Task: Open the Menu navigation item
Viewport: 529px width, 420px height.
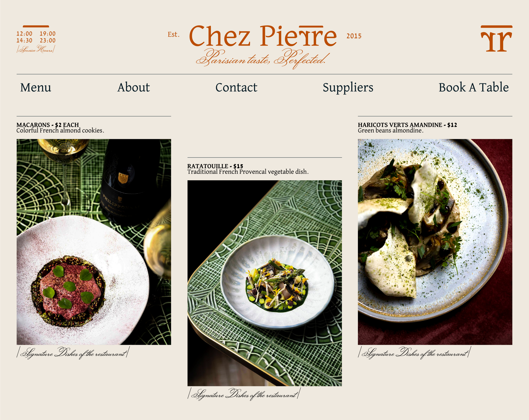Action: (x=36, y=87)
